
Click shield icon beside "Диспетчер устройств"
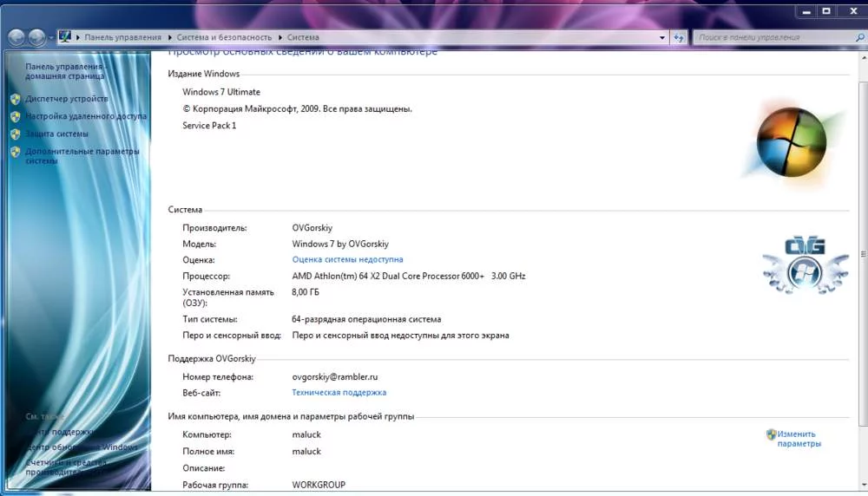click(16, 99)
